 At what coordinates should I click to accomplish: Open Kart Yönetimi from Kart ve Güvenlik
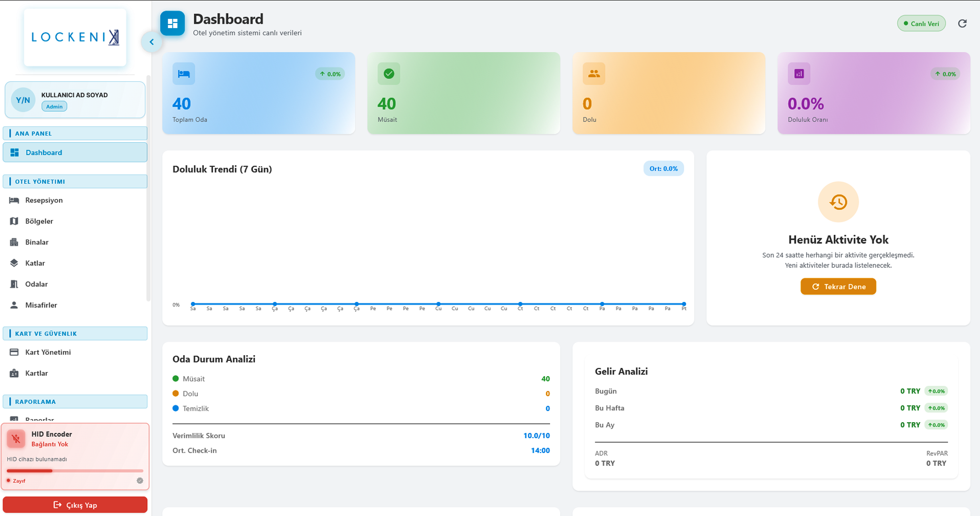[14, 352]
